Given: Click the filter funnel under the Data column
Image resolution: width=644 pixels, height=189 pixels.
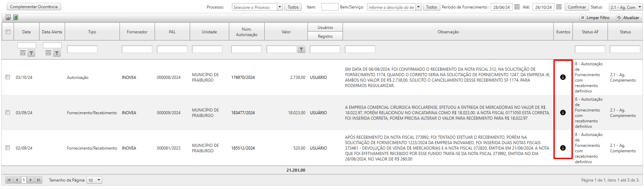Looking at the screenshot, I should click(31, 53).
